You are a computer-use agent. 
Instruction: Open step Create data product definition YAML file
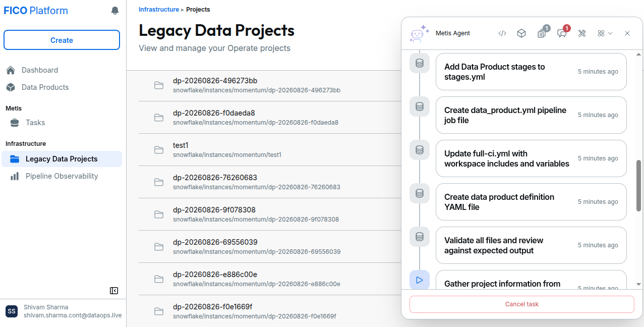point(531,202)
